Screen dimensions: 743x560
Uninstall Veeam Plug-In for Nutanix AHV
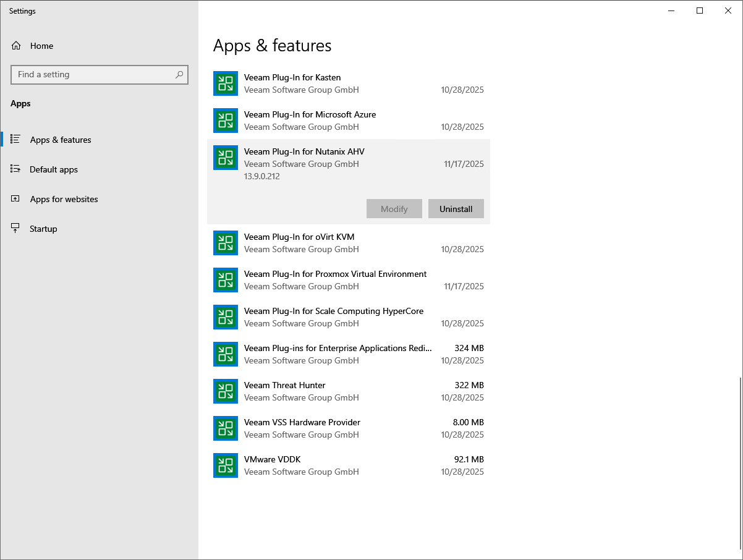pos(456,209)
